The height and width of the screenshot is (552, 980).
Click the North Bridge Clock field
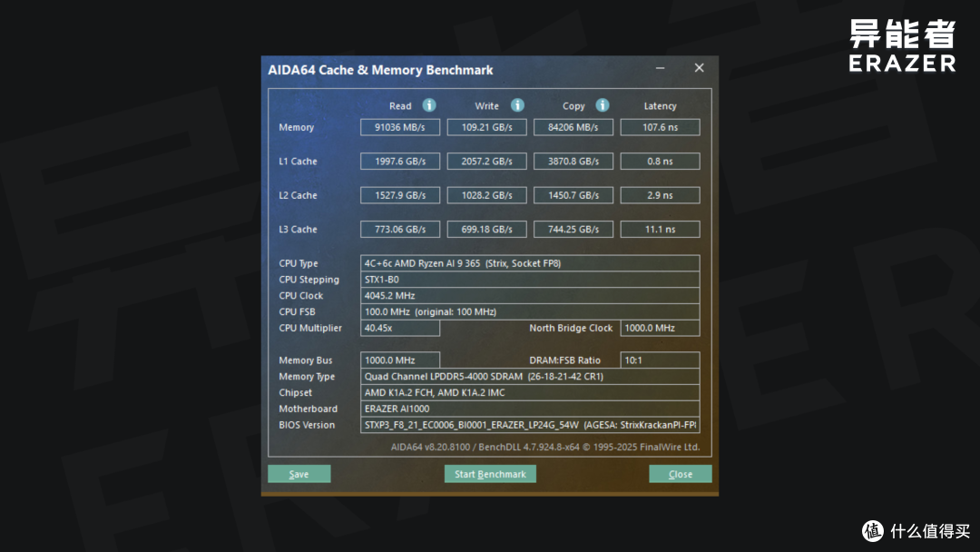click(x=660, y=328)
